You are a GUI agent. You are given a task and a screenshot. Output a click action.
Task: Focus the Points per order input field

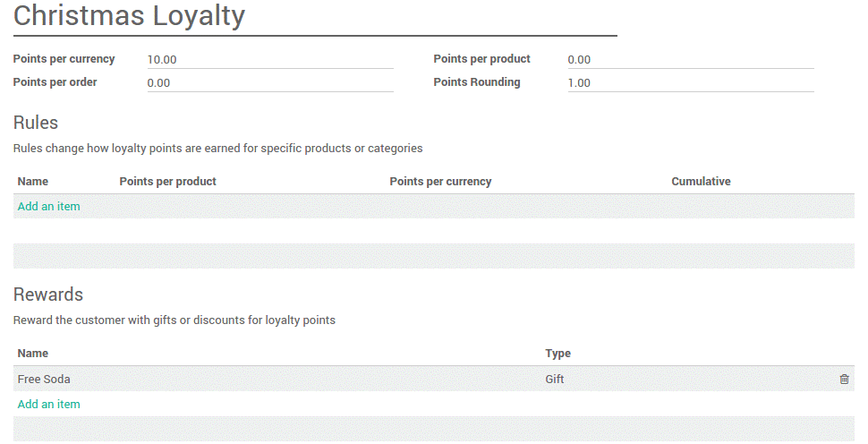tap(269, 83)
